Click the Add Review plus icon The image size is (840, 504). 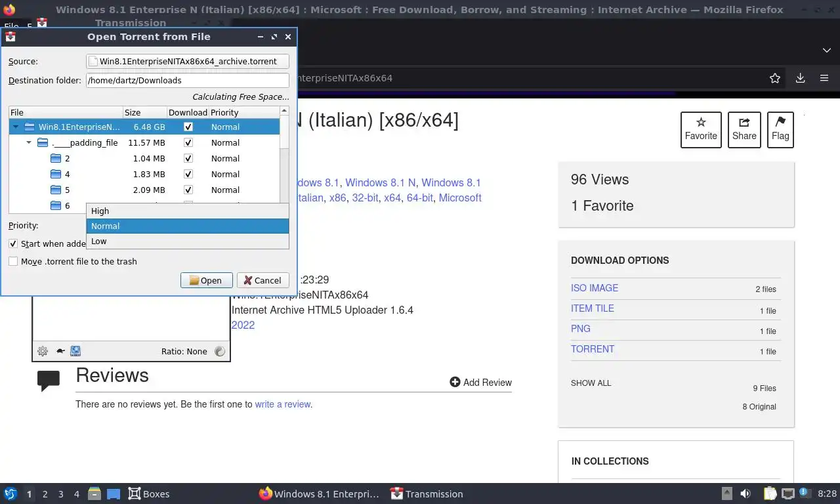pos(455,382)
